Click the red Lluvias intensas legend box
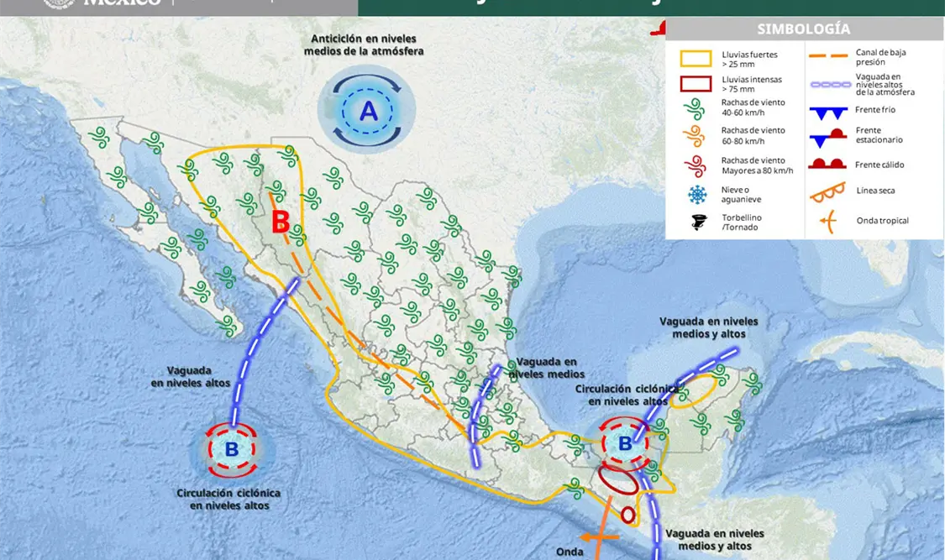The width and height of the screenshot is (945, 560). click(696, 84)
